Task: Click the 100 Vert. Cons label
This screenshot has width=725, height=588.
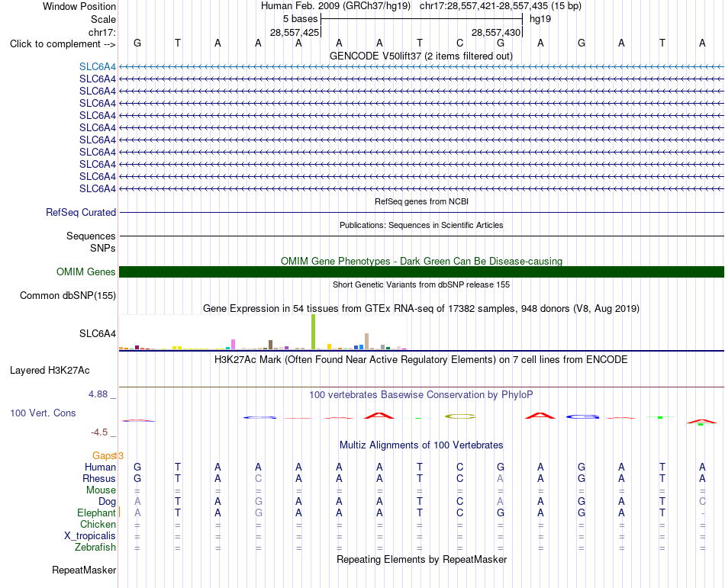Action: coord(43,413)
